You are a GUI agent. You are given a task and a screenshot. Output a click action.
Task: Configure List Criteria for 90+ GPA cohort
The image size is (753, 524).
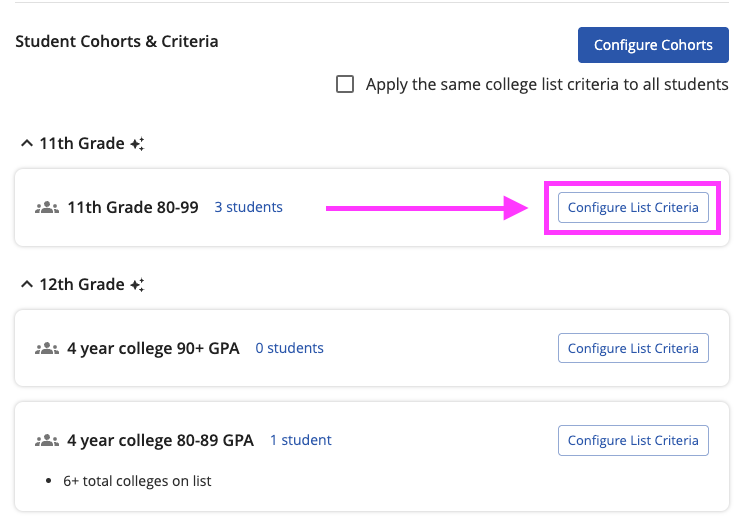(633, 349)
